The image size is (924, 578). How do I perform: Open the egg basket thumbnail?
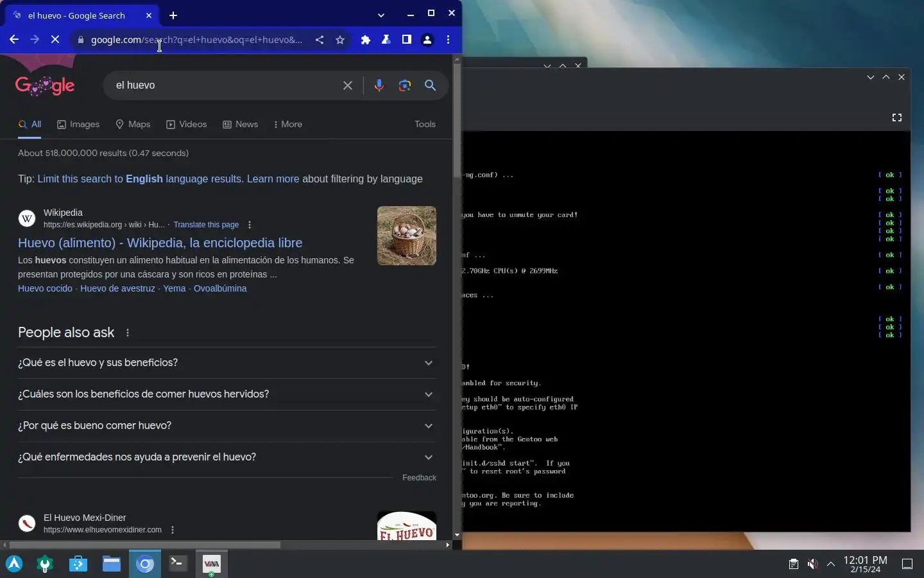click(x=407, y=236)
